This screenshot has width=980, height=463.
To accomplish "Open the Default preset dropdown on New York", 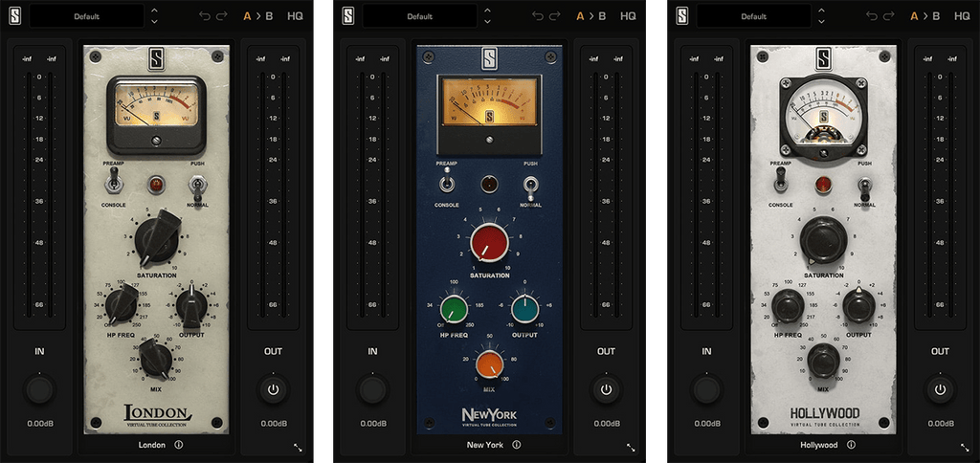I will (419, 16).
